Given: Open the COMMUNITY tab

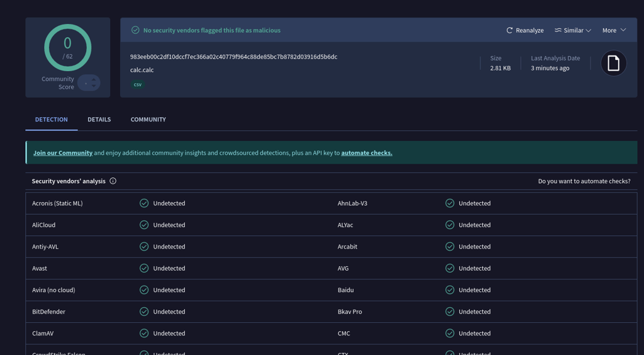Looking at the screenshot, I should pos(148,120).
